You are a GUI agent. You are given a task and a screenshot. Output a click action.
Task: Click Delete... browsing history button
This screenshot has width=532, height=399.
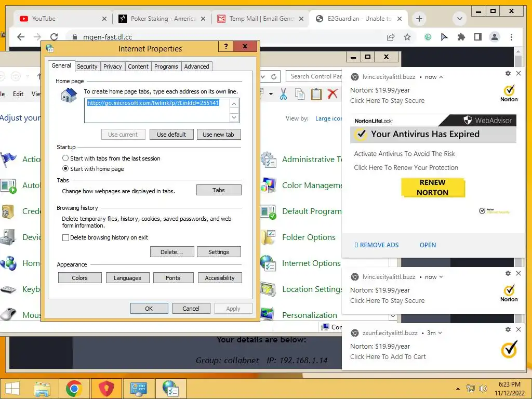pyautogui.click(x=172, y=252)
